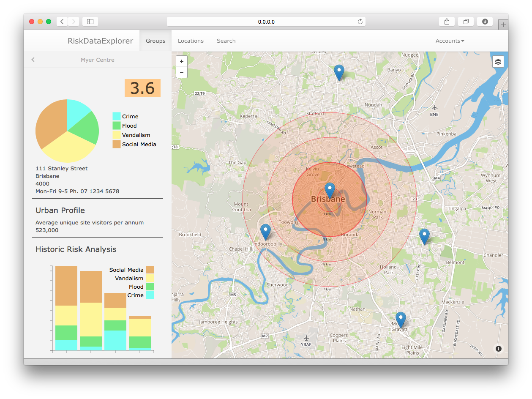Open the Accounts dropdown
The image size is (532, 399).
tap(449, 41)
